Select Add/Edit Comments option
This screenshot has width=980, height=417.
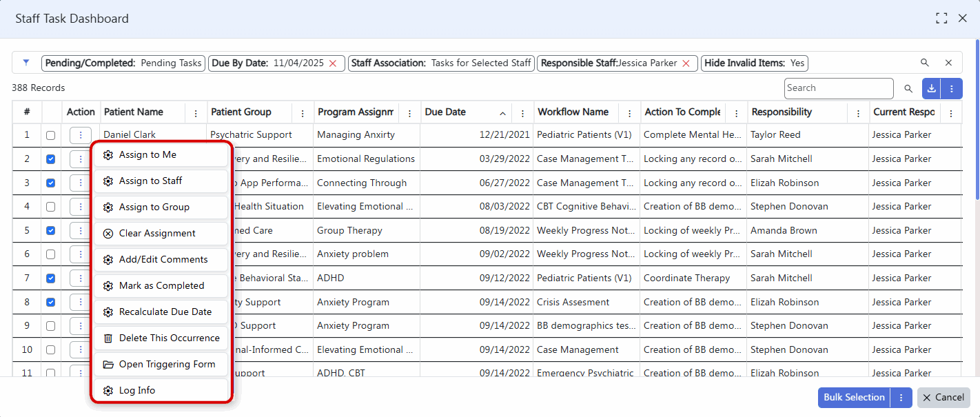161,260
